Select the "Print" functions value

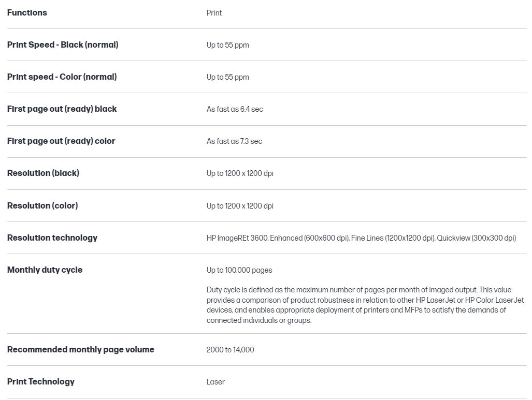click(214, 13)
